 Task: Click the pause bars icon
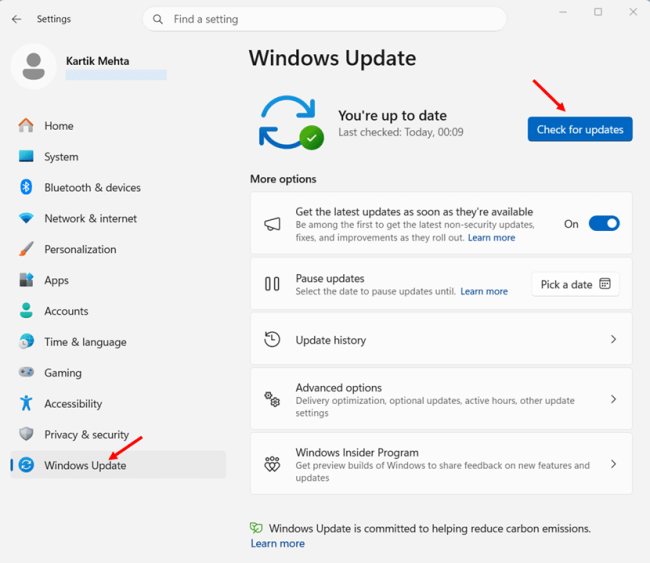pos(272,284)
